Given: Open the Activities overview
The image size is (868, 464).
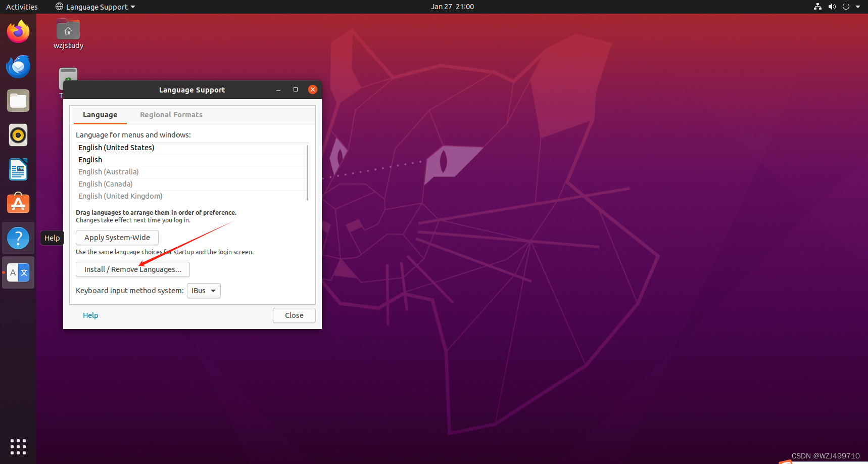Looking at the screenshot, I should (x=22, y=7).
